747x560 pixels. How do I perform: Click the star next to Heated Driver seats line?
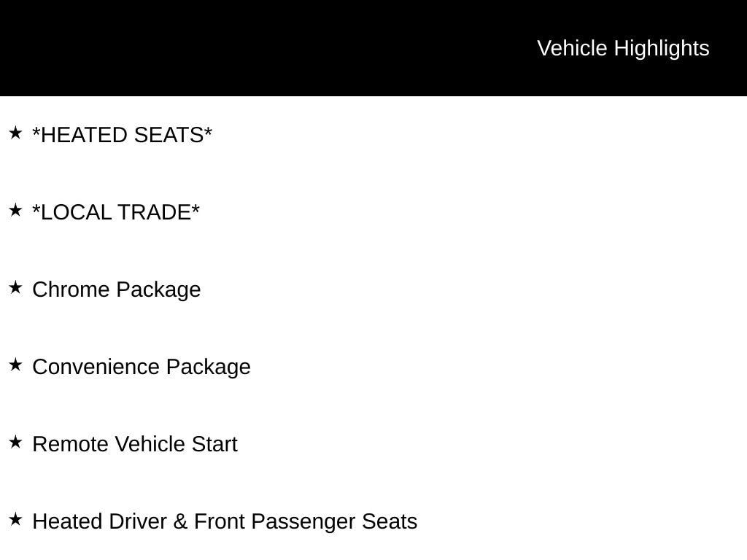coord(15,520)
